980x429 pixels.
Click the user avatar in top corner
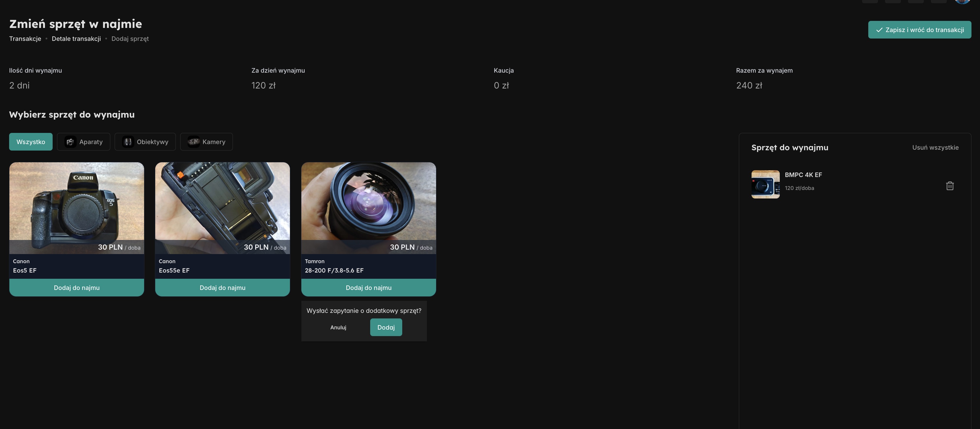962,1
